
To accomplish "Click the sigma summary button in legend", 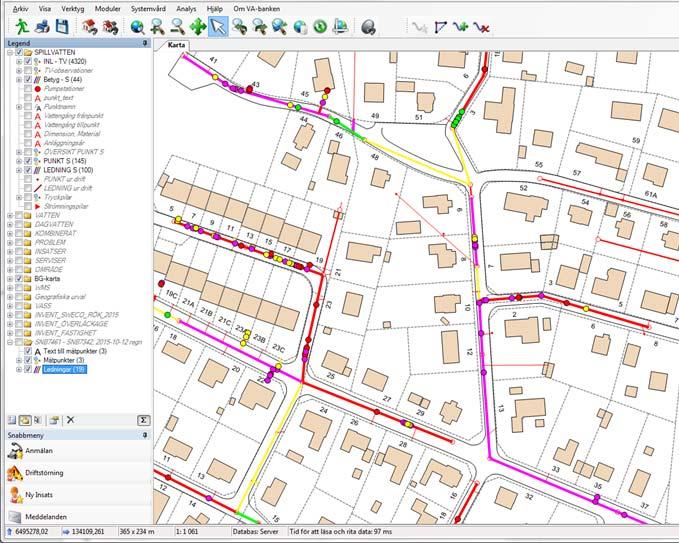I will point(143,420).
